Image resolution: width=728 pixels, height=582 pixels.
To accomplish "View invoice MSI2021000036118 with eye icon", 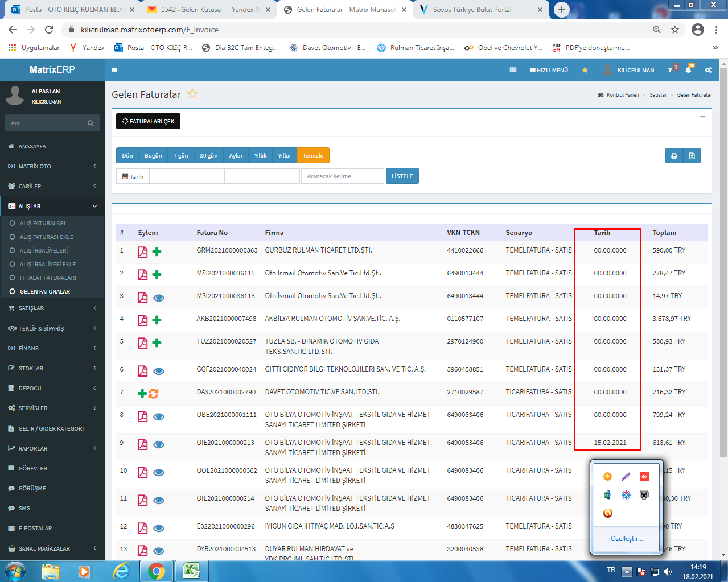I will (159, 298).
